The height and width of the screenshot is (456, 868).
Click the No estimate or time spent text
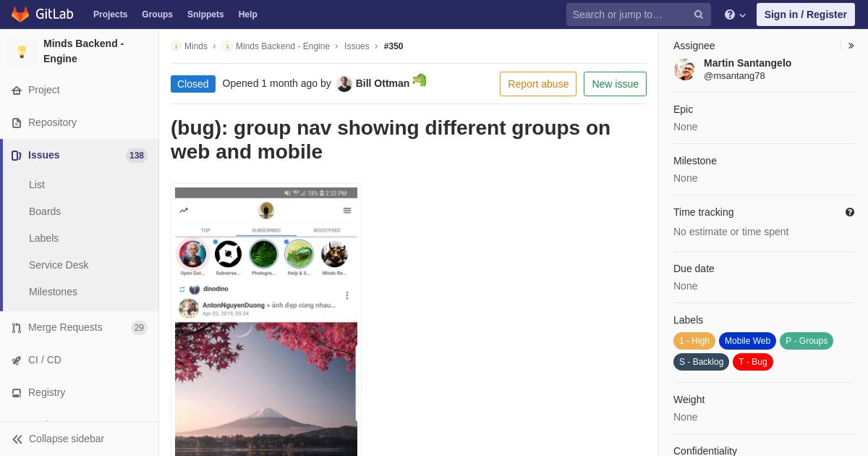coord(731,232)
